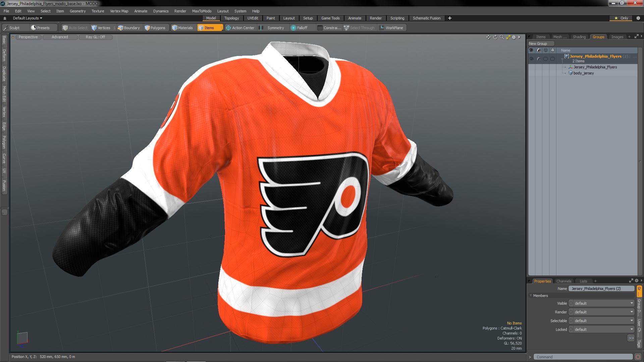Viewport: 644px width, 362px height.
Task: Add a new layout tab with plus
Action: 449,18
